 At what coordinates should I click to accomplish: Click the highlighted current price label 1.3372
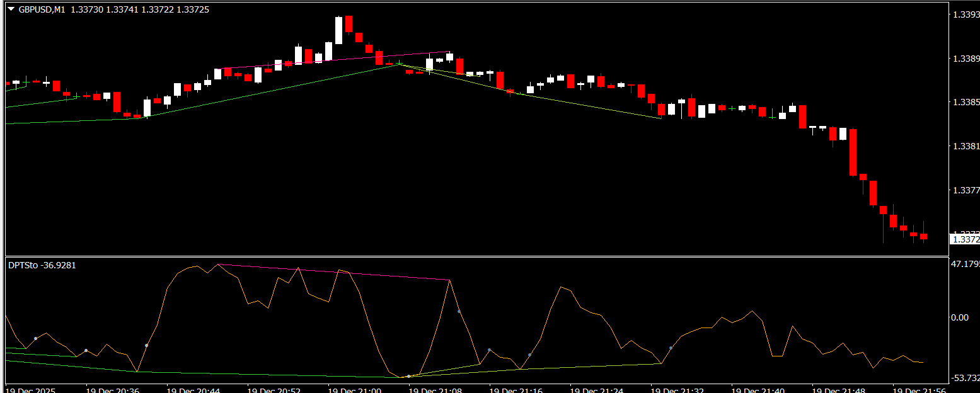click(x=965, y=239)
